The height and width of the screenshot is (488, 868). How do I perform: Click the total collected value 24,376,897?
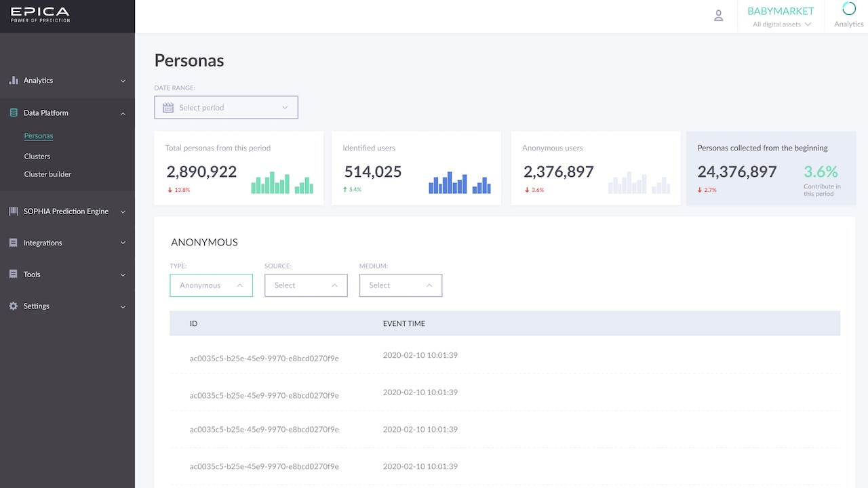737,171
